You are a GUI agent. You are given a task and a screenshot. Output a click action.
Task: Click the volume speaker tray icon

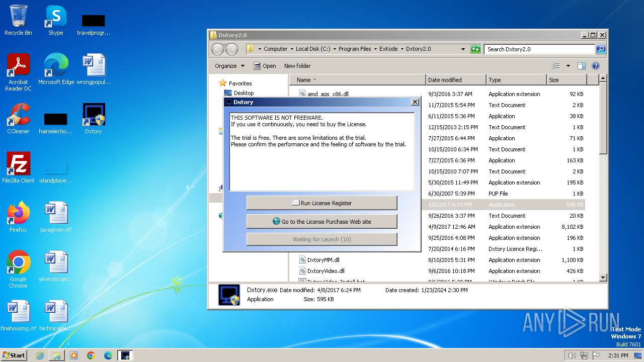(x=572, y=355)
